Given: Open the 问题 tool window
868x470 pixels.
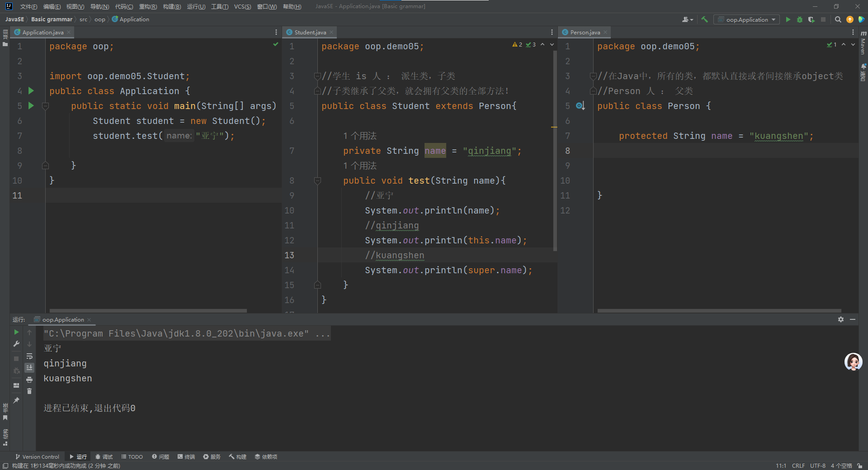Looking at the screenshot, I should [160, 457].
